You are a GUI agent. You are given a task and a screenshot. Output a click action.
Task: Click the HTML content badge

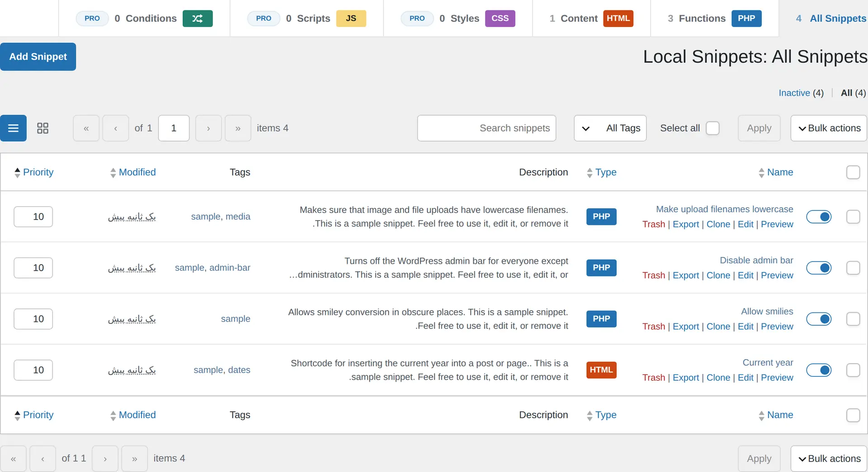pos(618,19)
